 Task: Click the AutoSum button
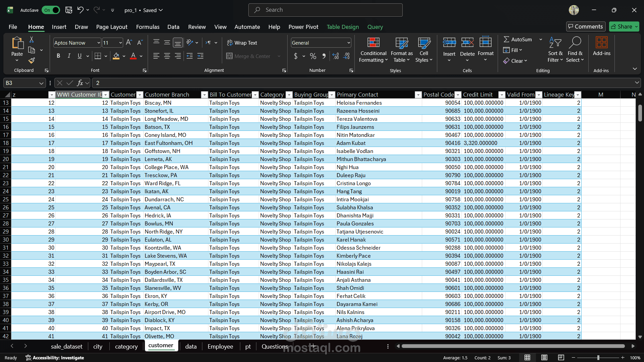click(x=518, y=39)
